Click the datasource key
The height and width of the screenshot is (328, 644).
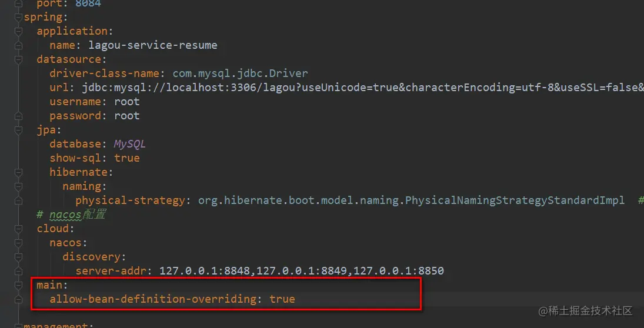[x=69, y=59]
